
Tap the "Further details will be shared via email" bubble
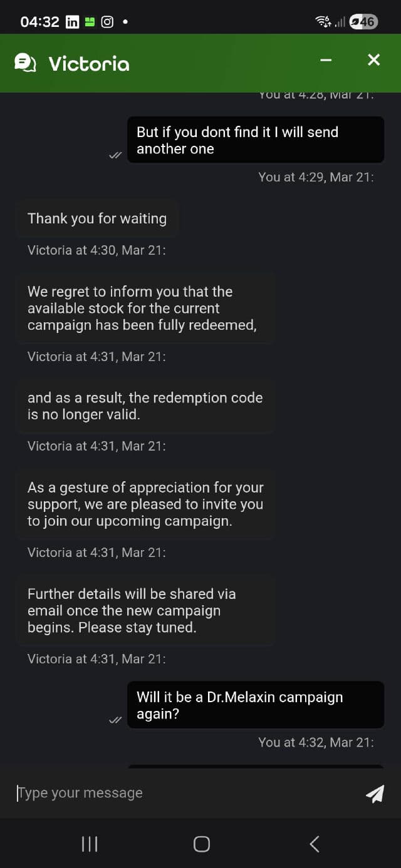(x=145, y=610)
